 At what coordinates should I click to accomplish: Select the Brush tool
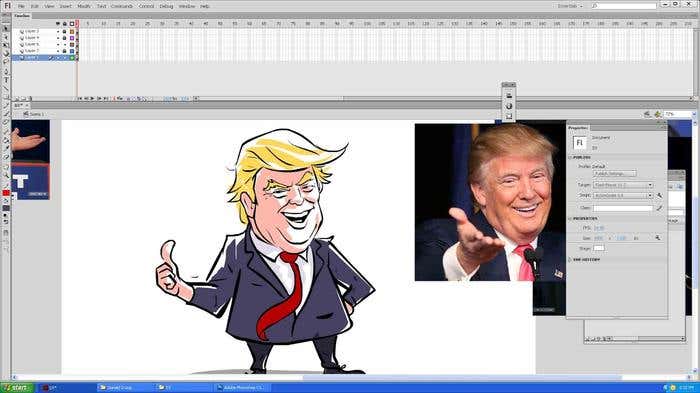point(6,114)
